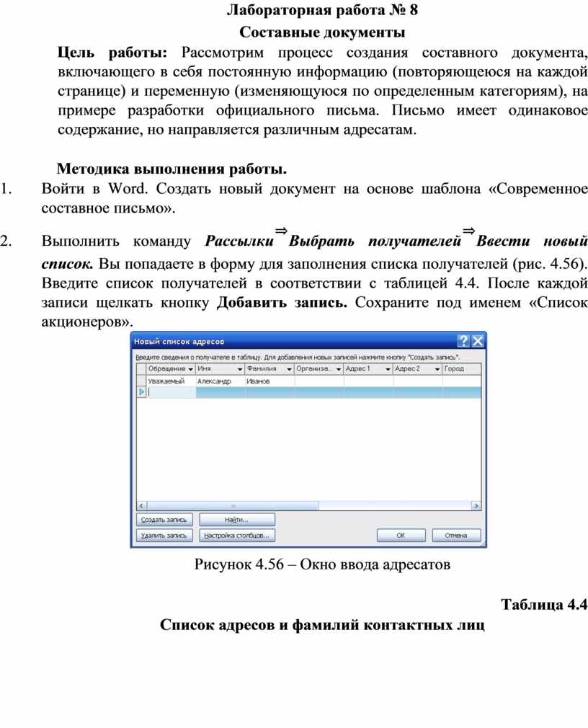
Task: Open the Имя column dropdown
Action: click(240, 369)
